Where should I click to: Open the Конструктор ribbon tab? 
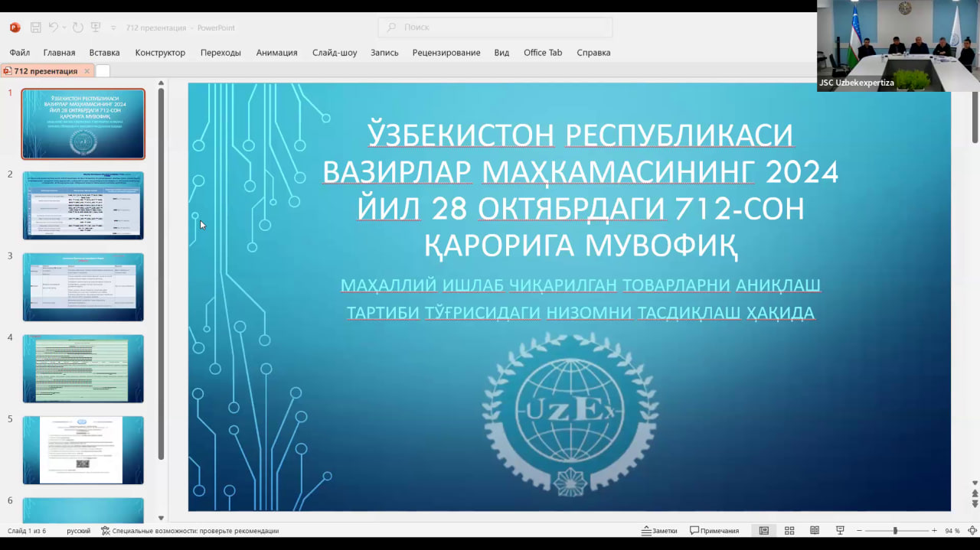(160, 53)
